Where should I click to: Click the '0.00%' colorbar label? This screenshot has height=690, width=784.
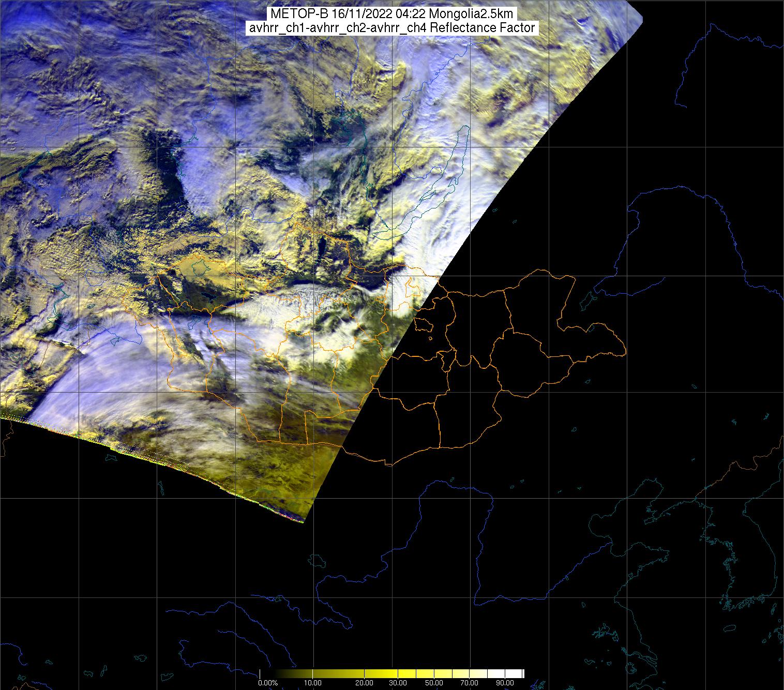point(268,683)
